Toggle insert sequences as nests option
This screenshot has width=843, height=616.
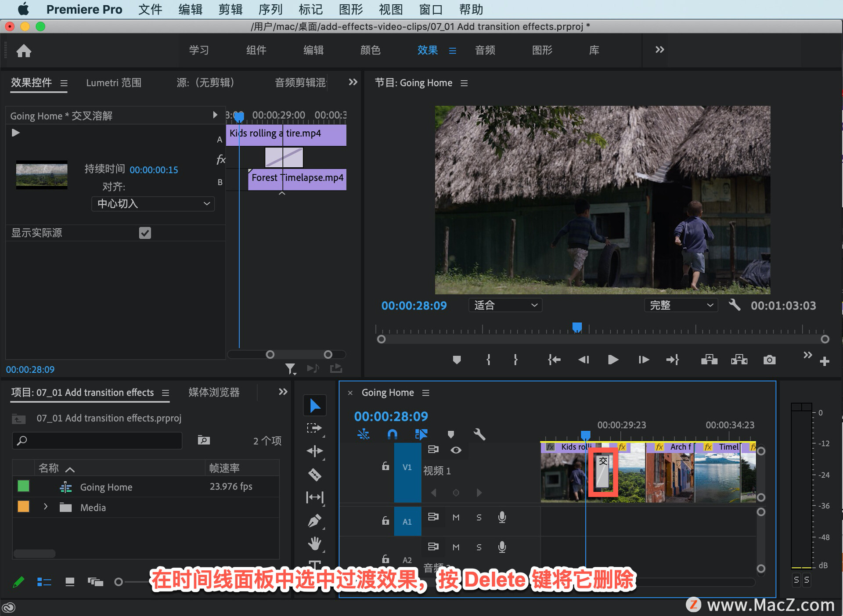[x=363, y=435]
